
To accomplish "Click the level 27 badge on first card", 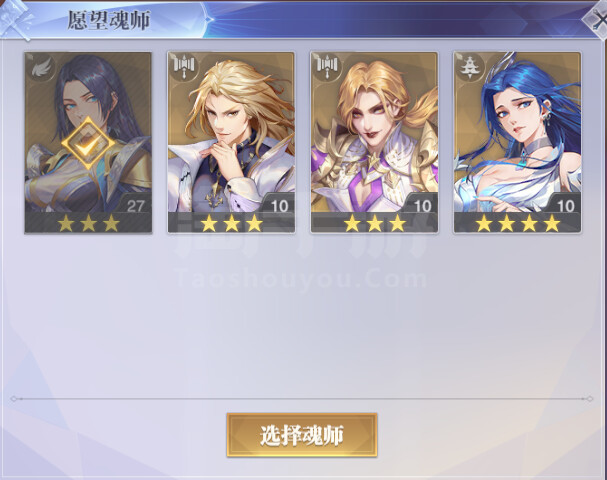I will (134, 204).
